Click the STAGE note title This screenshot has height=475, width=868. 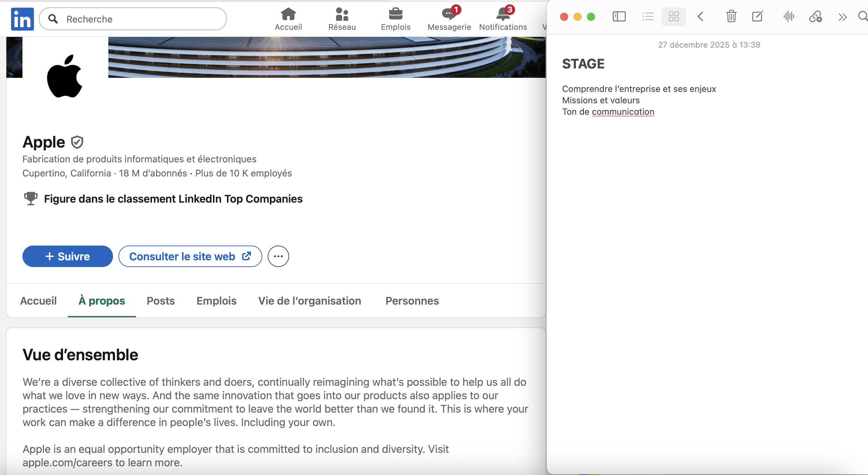point(583,64)
